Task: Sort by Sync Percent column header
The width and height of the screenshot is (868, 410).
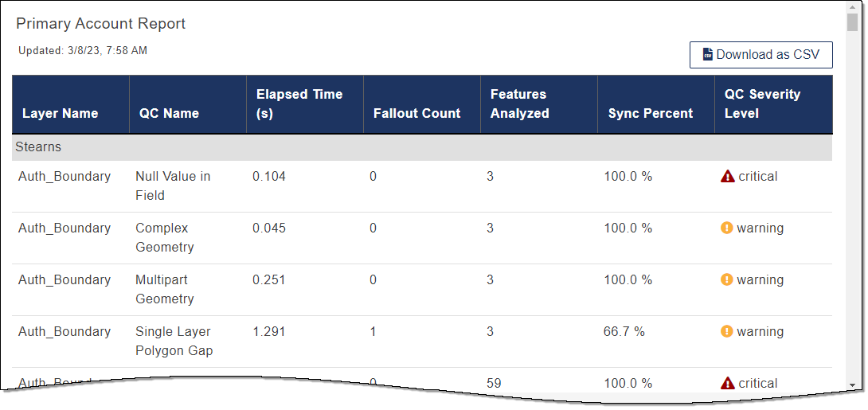Action: coord(651,113)
